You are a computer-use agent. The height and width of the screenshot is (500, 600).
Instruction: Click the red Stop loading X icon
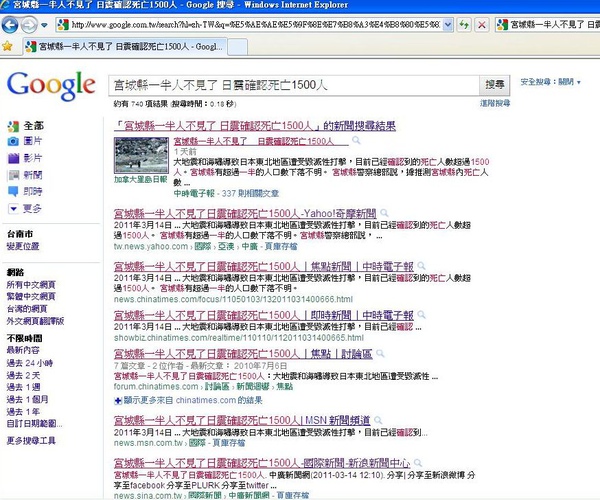[x=482, y=25]
